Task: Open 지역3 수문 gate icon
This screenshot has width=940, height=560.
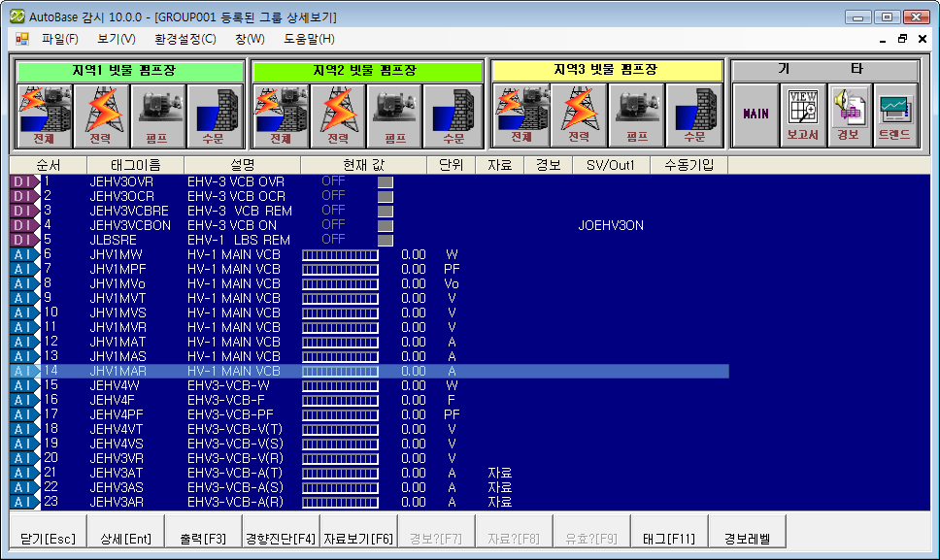Action: pos(693,115)
